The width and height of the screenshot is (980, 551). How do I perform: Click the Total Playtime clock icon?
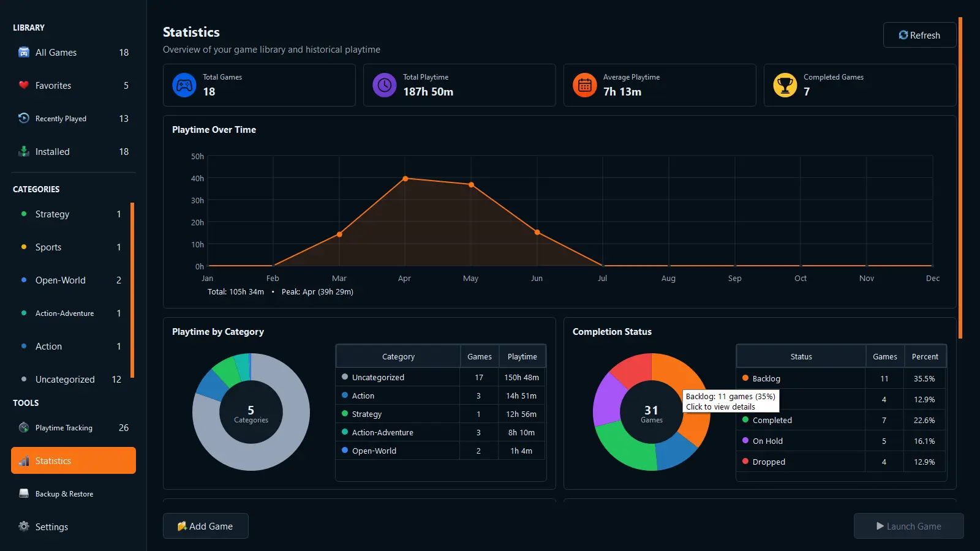pyautogui.click(x=385, y=85)
